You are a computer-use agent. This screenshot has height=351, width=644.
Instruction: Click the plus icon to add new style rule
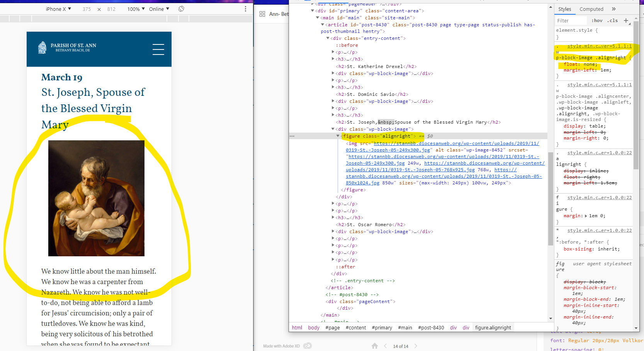click(626, 20)
